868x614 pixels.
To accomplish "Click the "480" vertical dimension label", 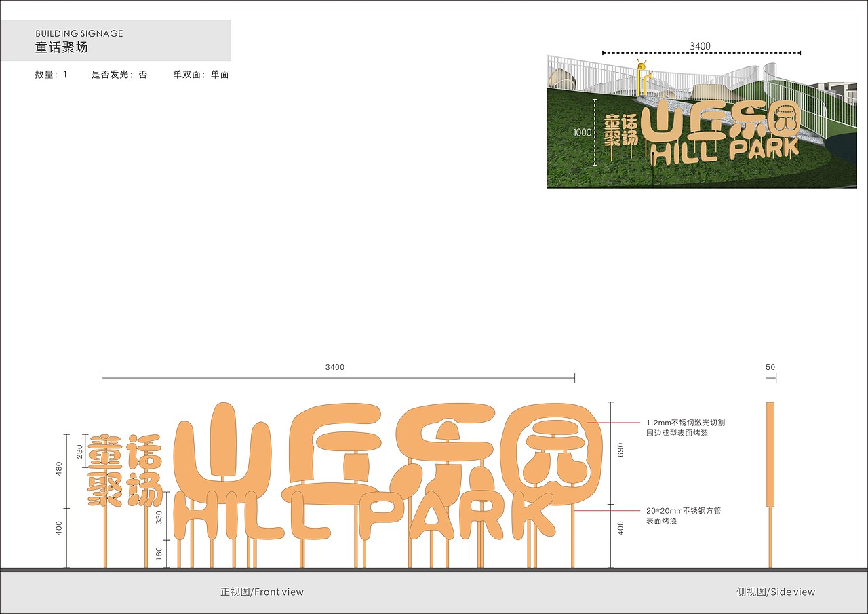I will (x=59, y=469).
